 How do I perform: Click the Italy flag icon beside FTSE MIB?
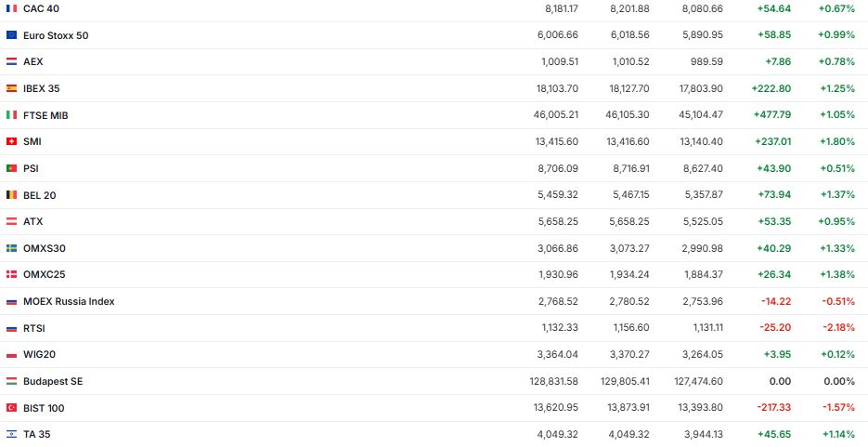click(11, 115)
